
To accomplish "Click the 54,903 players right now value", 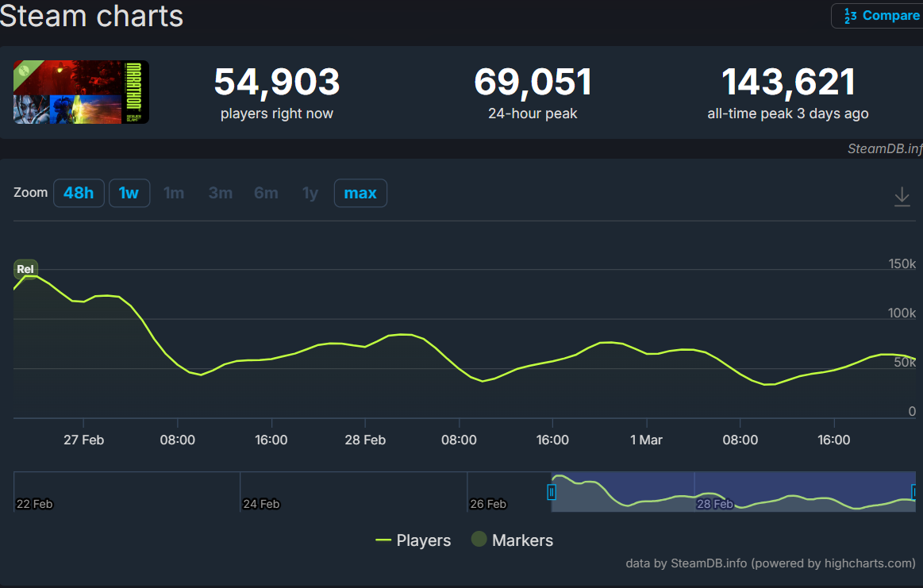I will click(277, 82).
